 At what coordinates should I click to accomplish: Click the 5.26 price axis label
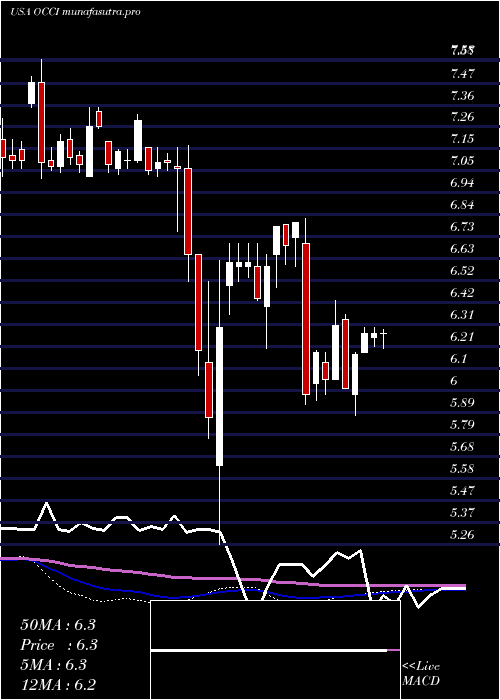463,534
